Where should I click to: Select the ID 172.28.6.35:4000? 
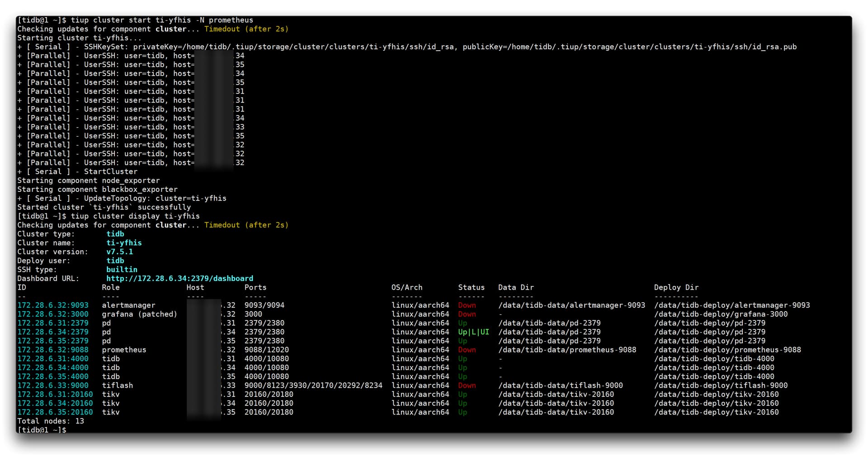coord(53,376)
